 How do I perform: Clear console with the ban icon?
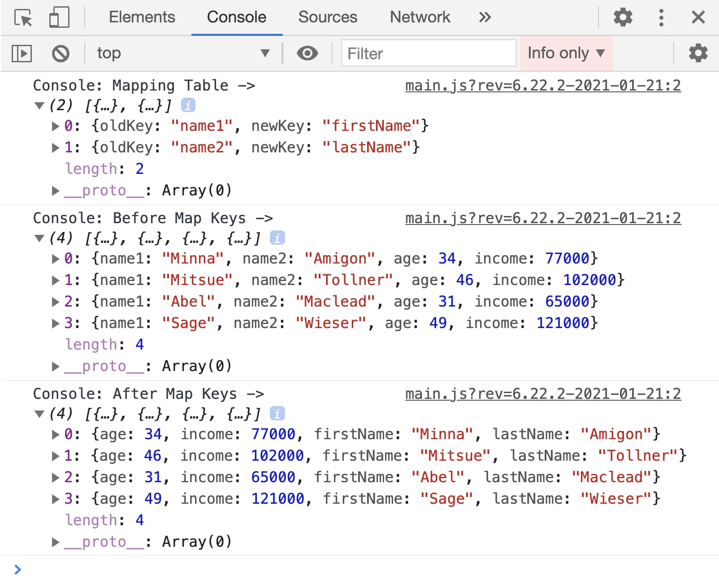coord(61,53)
